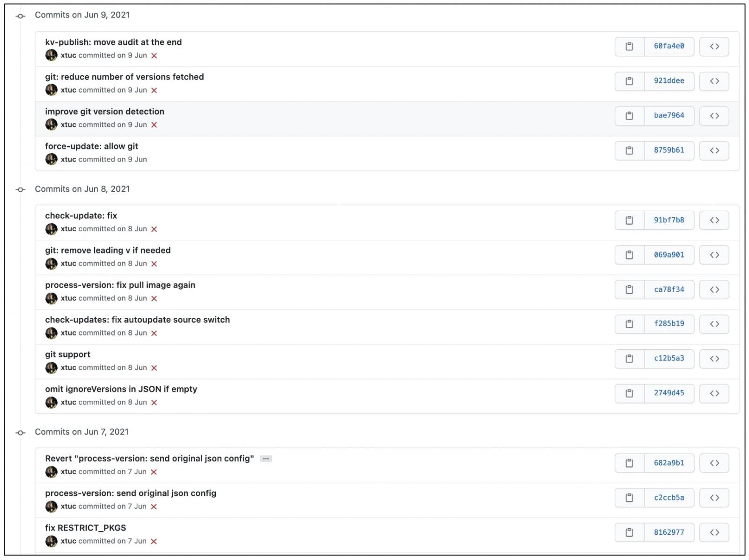
Task: Browse files at commit ca78f34
Action: (x=714, y=289)
